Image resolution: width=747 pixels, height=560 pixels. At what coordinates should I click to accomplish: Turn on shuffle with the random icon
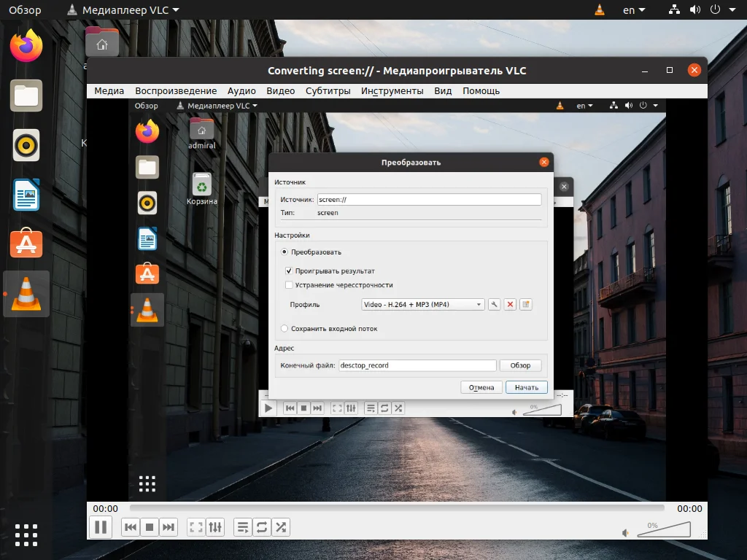pyautogui.click(x=281, y=526)
